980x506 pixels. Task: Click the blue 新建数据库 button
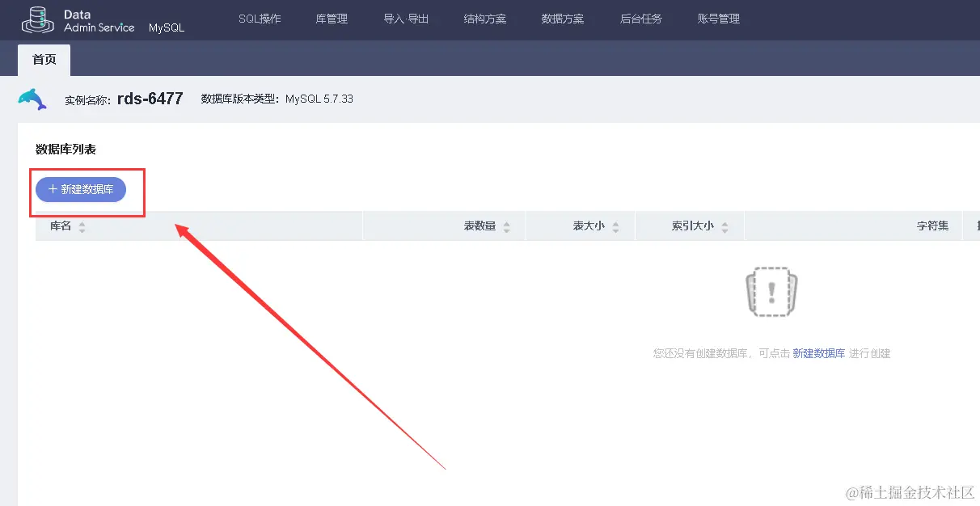point(81,189)
